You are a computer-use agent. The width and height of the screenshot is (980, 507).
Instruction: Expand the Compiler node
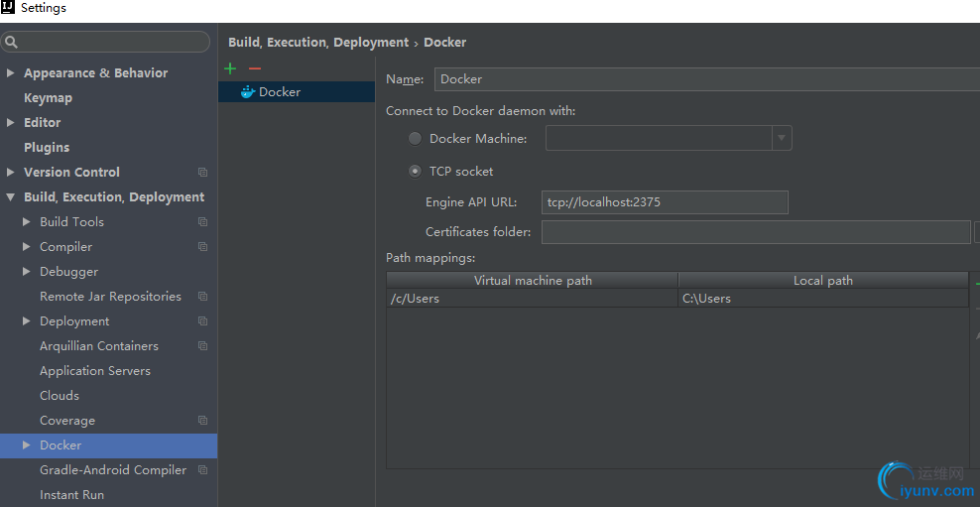click(x=26, y=247)
